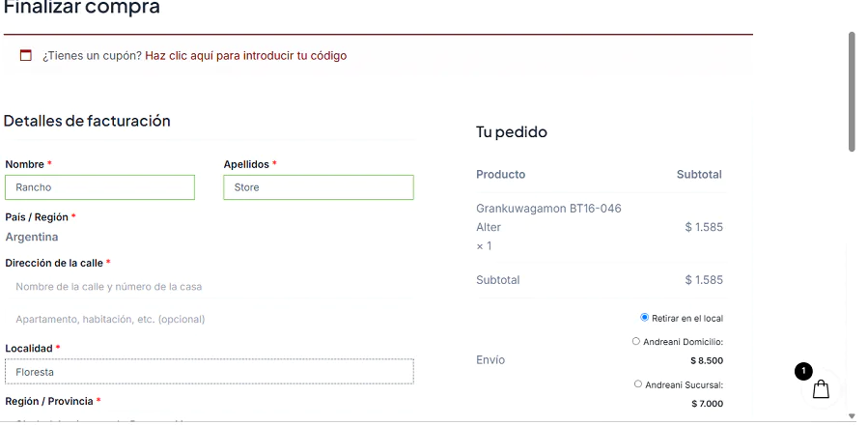Click the Tu pedido heading
868x425 pixels.
[512, 132]
